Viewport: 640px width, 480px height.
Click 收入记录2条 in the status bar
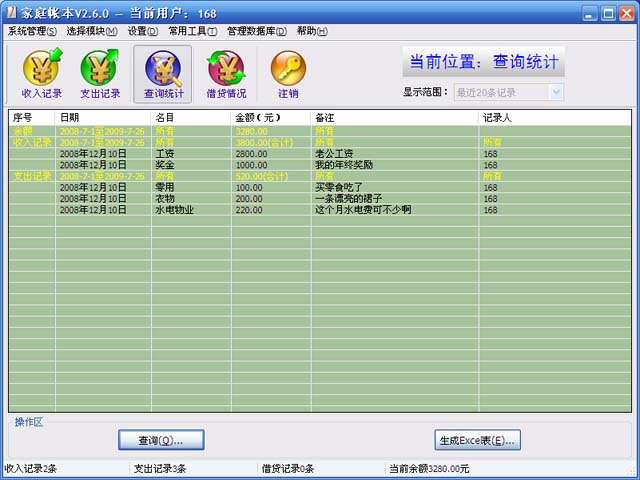pos(31,469)
